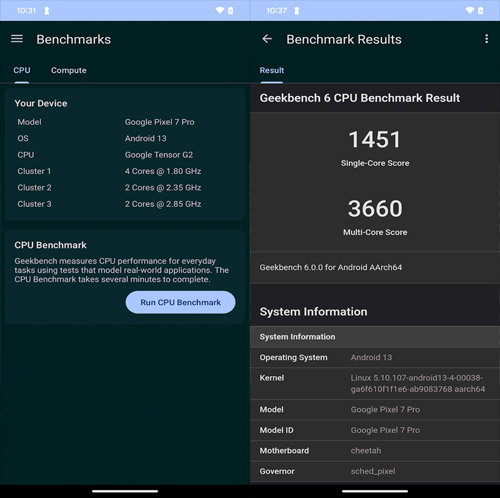This screenshot has width=500, height=498.
Task: Switch to the Compute tab
Action: (x=69, y=70)
